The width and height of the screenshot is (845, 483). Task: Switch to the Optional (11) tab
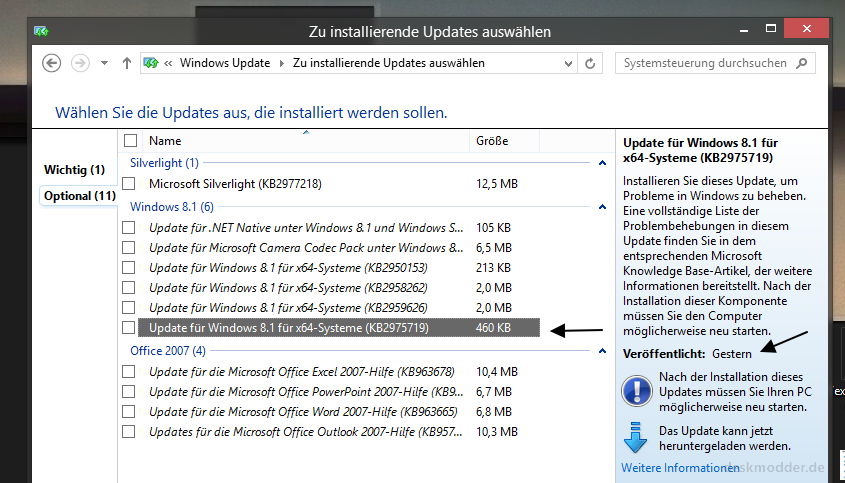pos(80,196)
